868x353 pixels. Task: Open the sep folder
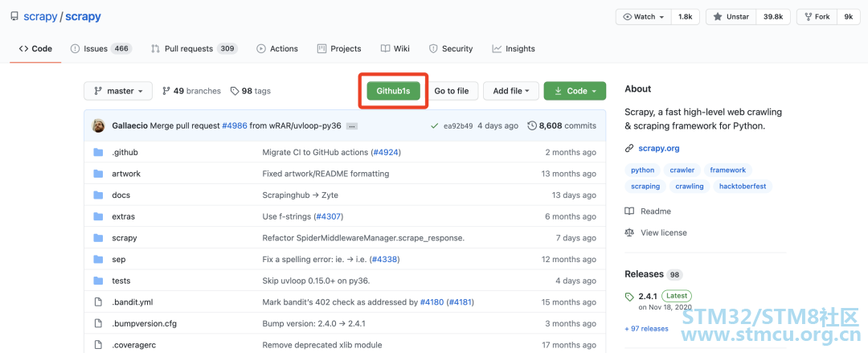click(118, 260)
